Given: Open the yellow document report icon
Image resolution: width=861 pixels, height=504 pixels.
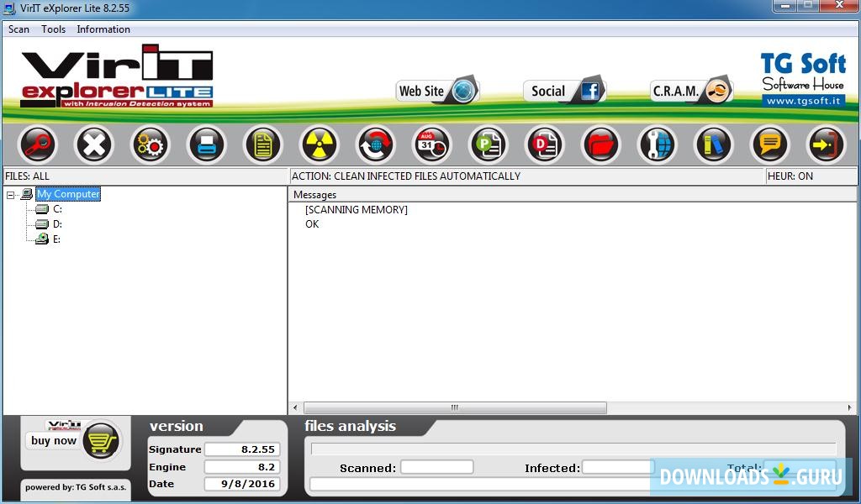Looking at the screenshot, I should (x=263, y=144).
